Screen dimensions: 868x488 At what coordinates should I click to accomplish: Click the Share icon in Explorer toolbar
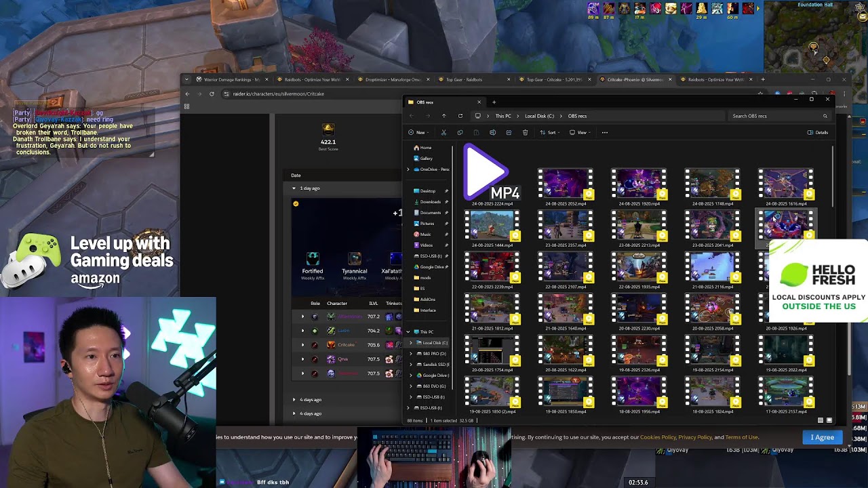coord(509,133)
